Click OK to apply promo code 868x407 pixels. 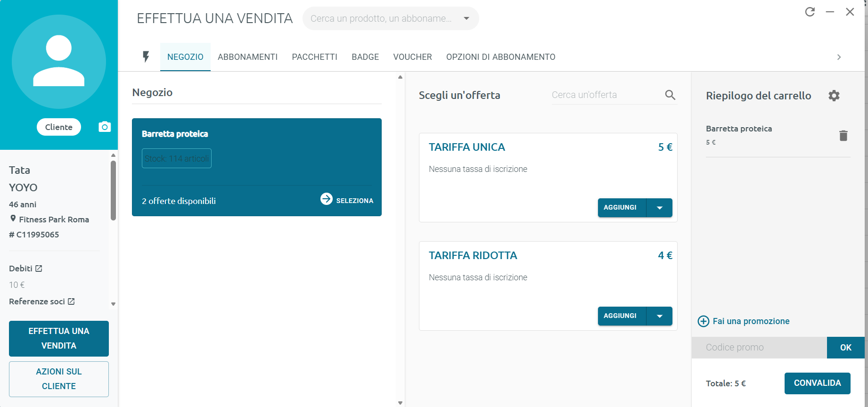point(845,348)
